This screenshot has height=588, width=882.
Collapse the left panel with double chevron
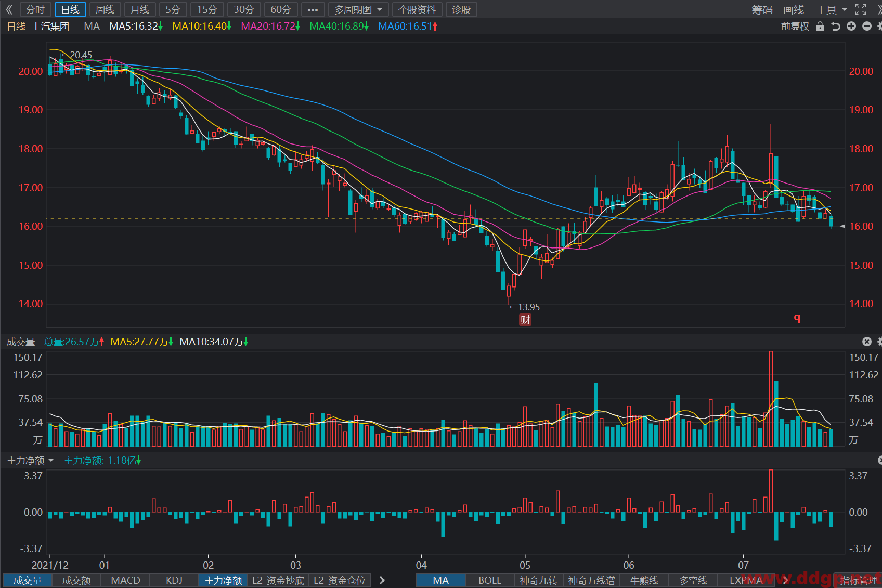9,9
